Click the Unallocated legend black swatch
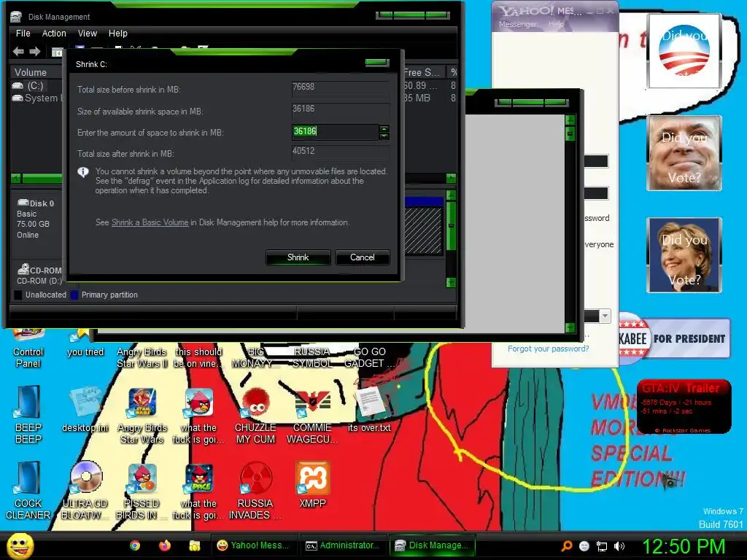Image resolution: width=747 pixels, height=560 pixels. click(18, 295)
